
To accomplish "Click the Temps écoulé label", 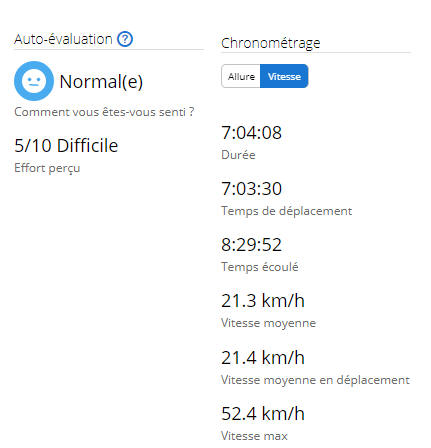I will point(260,267).
